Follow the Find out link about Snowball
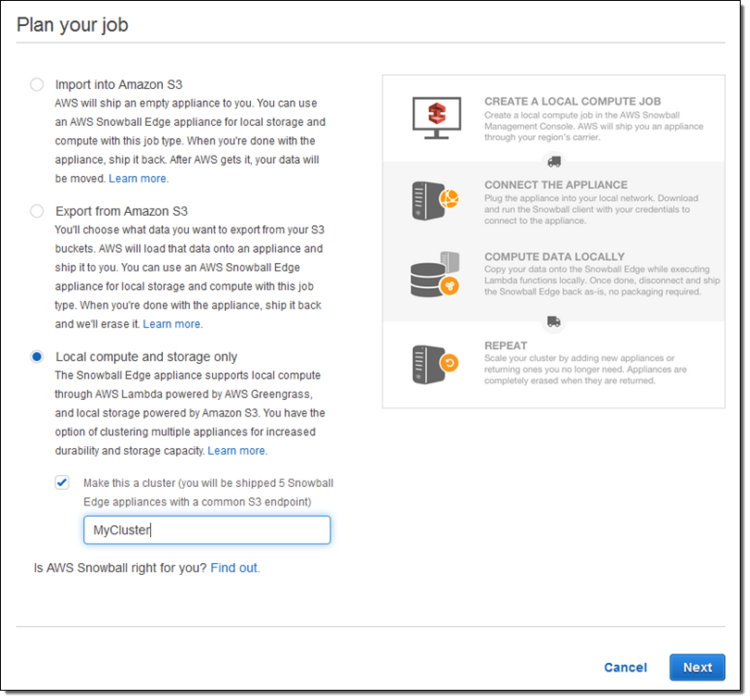This screenshot has width=750, height=700. (x=234, y=568)
